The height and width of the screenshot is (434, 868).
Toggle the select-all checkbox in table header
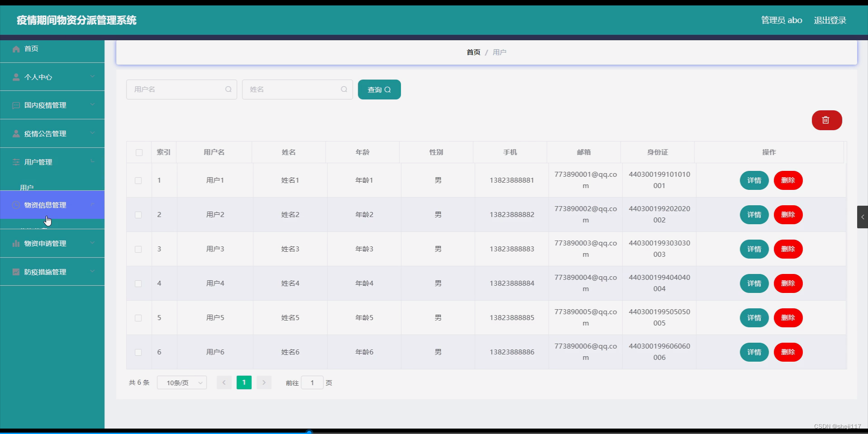(139, 152)
